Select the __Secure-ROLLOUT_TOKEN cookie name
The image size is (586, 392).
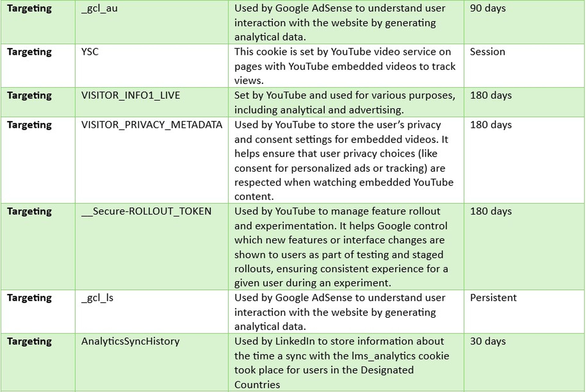coord(146,212)
